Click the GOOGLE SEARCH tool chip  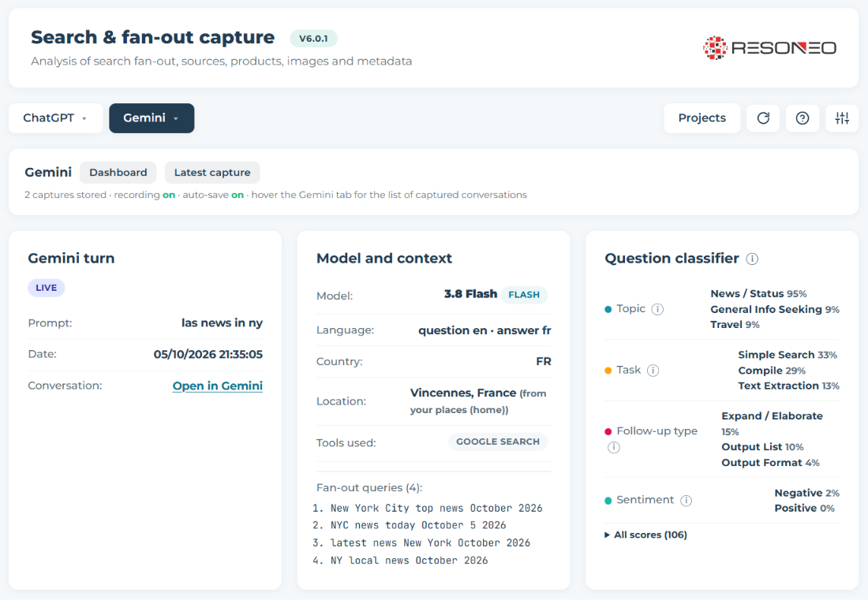pyautogui.click(x=498, y=442)
